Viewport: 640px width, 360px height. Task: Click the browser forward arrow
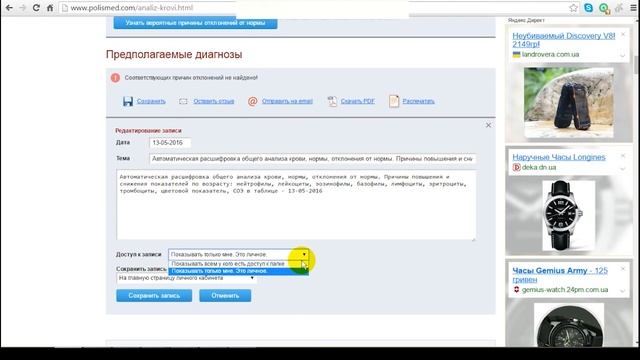tap(22, 8)
